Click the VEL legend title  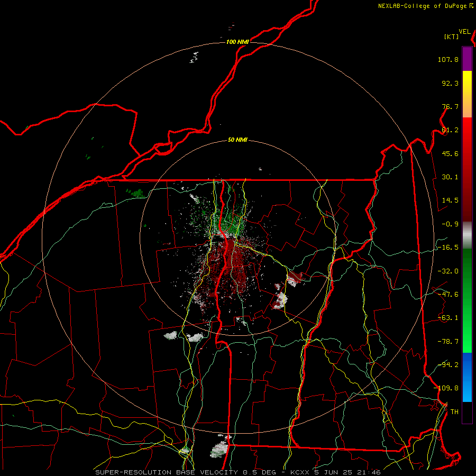tap(464, 32)
